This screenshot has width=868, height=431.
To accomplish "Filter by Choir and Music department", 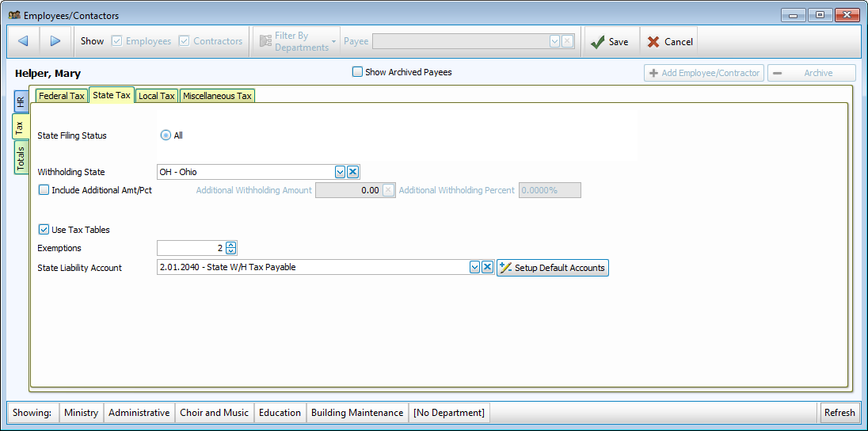I will coord(213,413).
